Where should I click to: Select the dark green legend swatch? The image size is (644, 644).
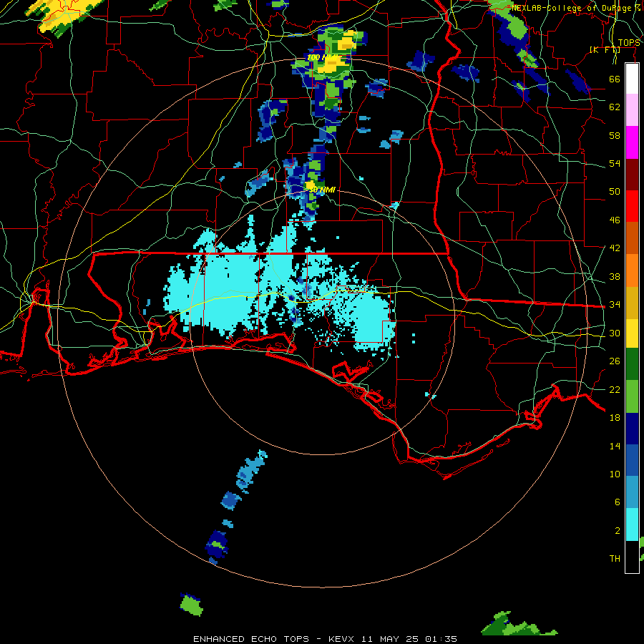(x=632, y=364)
